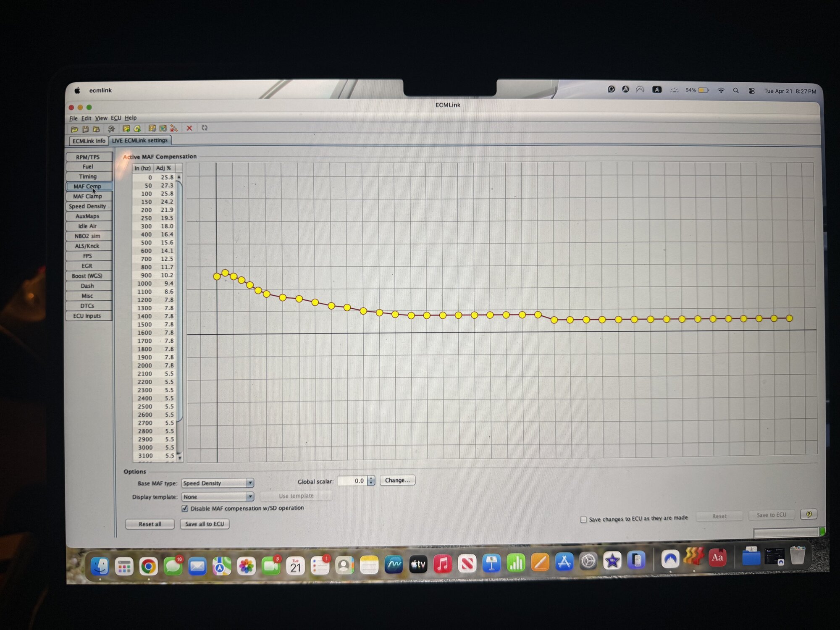Open the Edit menu
Screen dimensions: 840x630
pyautogui.click(x=86, y=118)
